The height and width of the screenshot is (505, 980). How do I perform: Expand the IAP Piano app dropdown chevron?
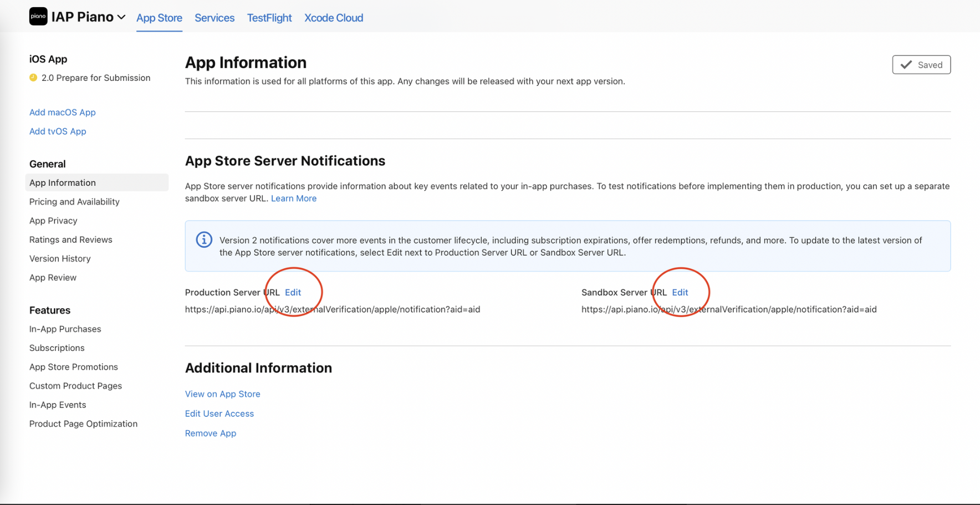click(121, 17)
